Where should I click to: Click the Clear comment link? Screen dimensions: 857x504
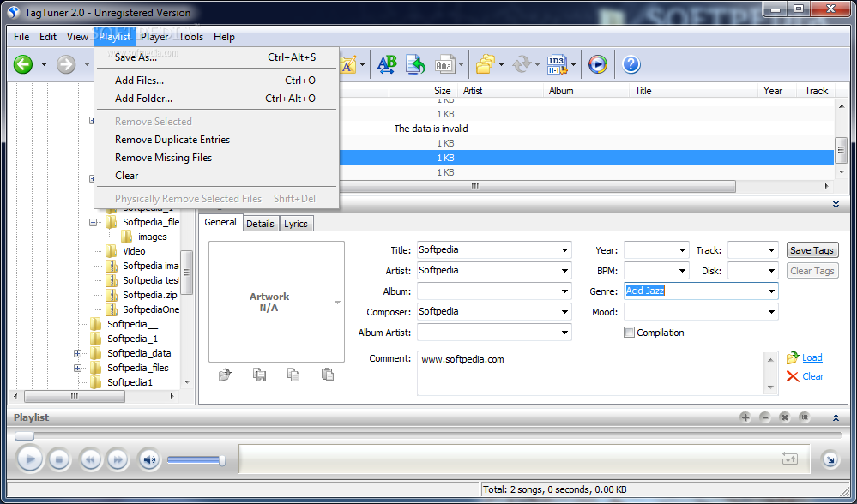pos(812,376)
